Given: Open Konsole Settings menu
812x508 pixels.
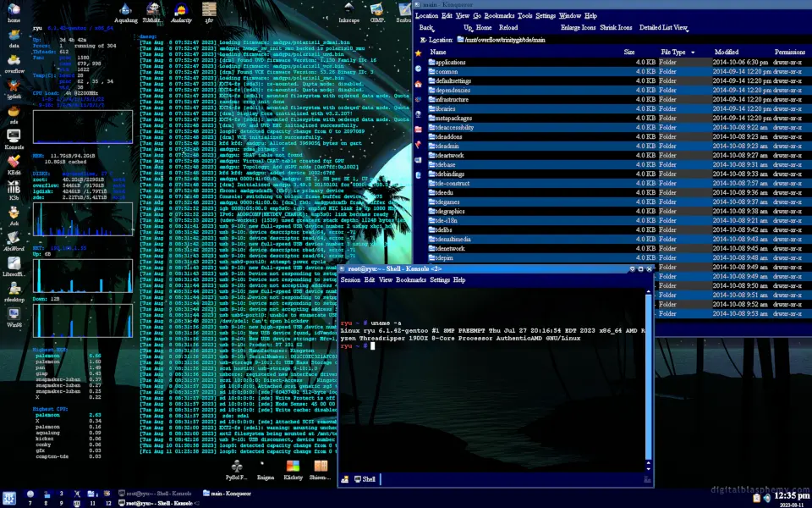Looking at the screenshot, I should [x=439, y=280].
